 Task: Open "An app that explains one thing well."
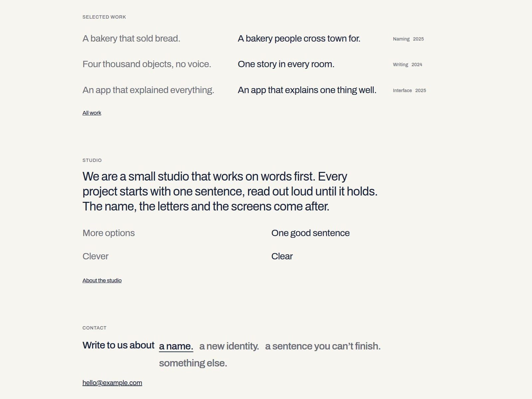(307, 90)
